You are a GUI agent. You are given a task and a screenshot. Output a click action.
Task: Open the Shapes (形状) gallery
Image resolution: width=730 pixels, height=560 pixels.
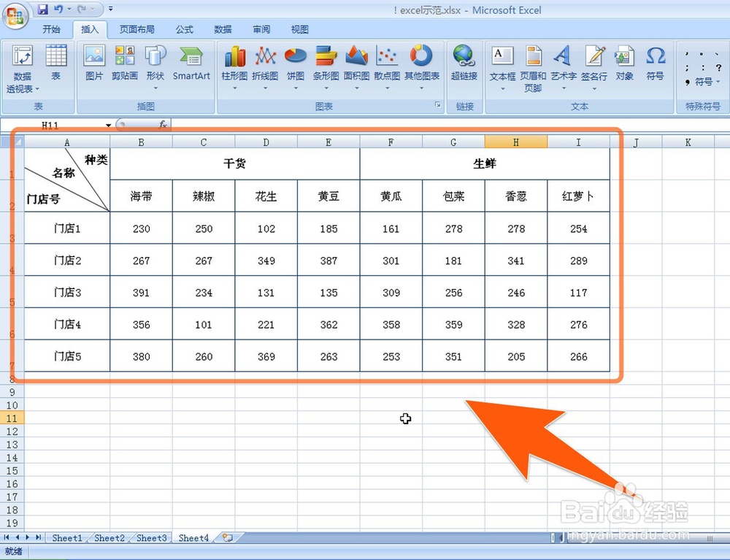[155, 67]
